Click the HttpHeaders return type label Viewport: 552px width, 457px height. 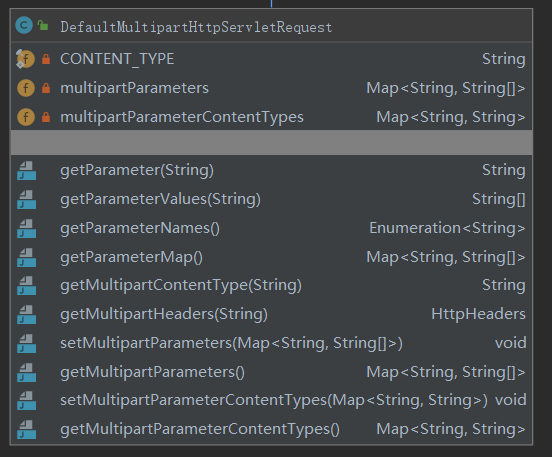pos(478,314)
